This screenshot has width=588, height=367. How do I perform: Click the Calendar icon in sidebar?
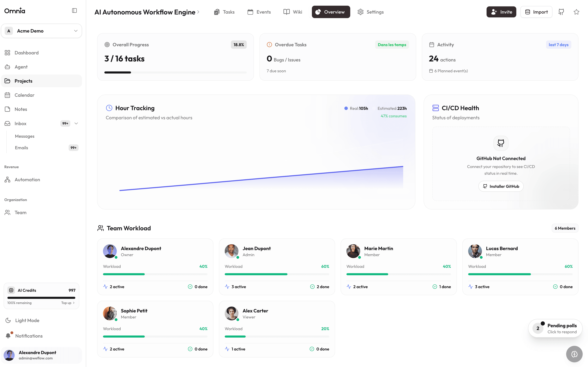[x=8, y=95]
